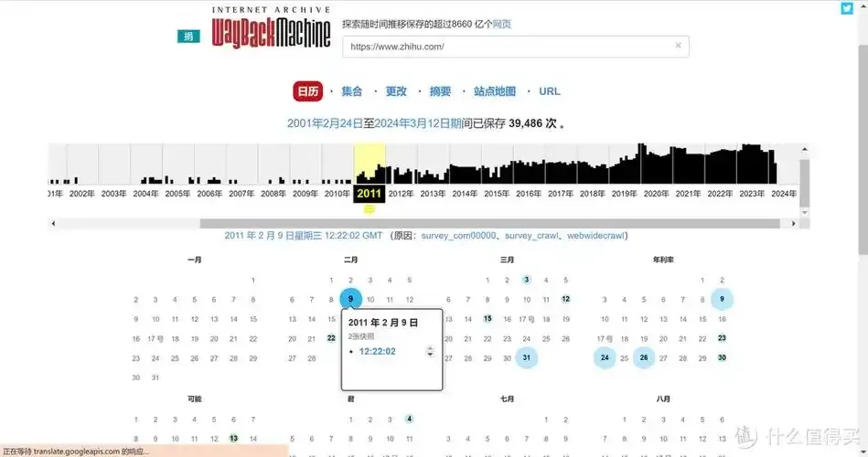The width and height of the screenshot is (868, 457).
Task: Open the webwidecrawl reason link
Action: (x=595, y=236)
